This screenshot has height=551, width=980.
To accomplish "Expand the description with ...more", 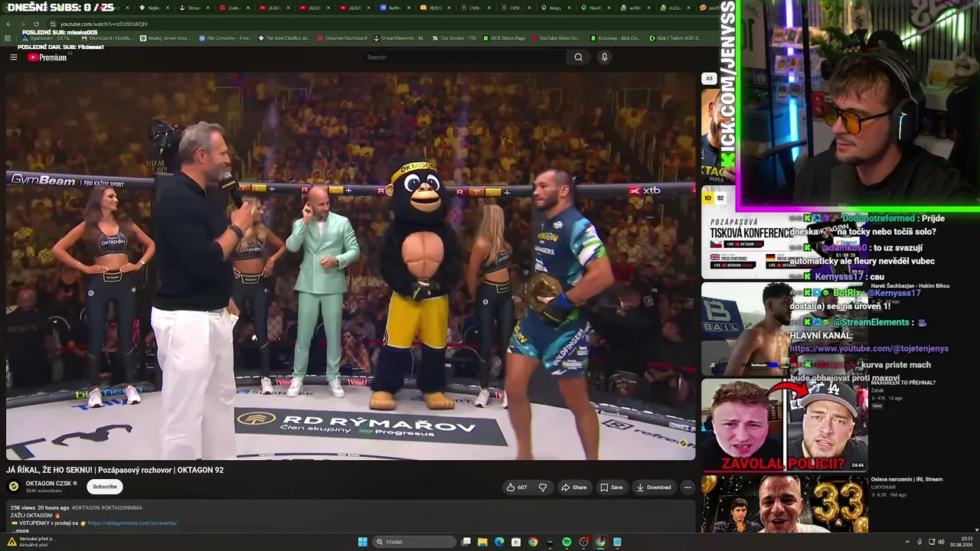I will tap(21, 531).
